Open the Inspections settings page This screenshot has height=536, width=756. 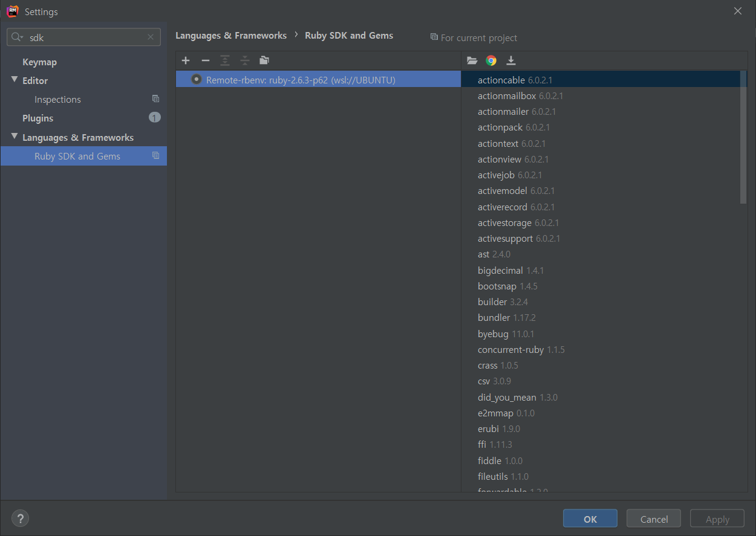57,100
